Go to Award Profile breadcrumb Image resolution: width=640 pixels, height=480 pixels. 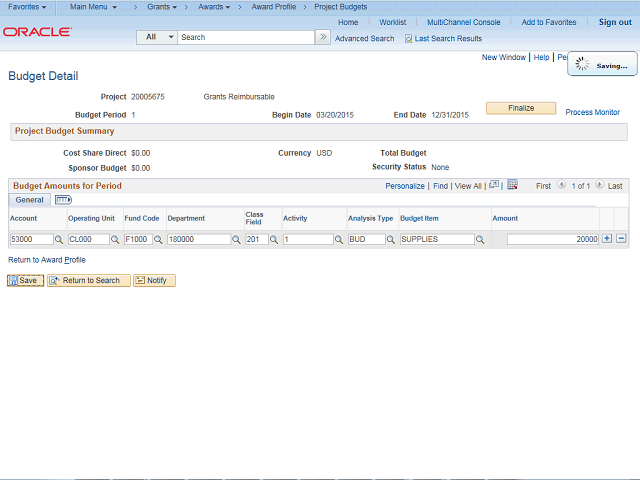tap(273, 7)
